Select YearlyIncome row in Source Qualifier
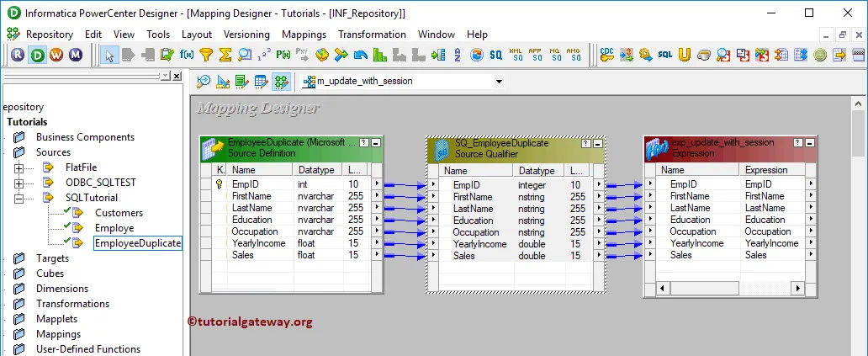 click(x=517, y=244)
